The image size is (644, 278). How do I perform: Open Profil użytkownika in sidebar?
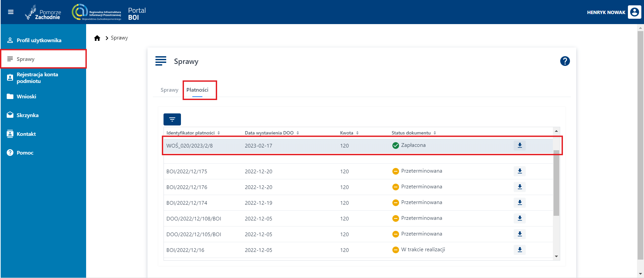(x=39, y=40)
